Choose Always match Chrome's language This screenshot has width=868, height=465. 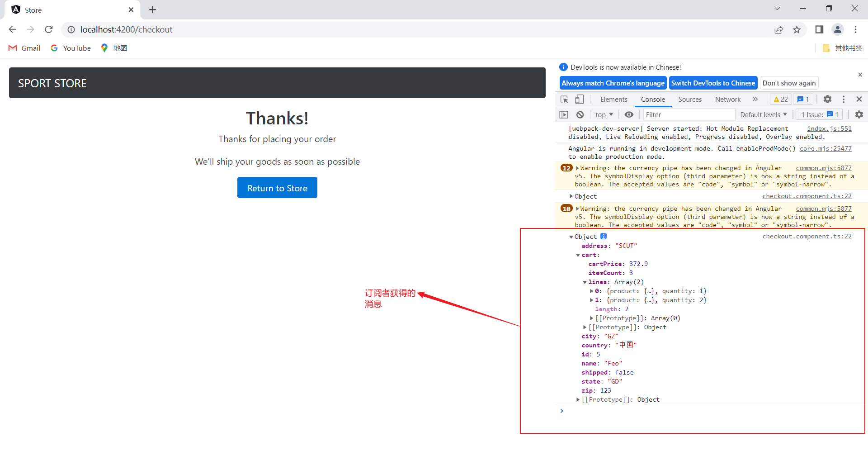613,83
